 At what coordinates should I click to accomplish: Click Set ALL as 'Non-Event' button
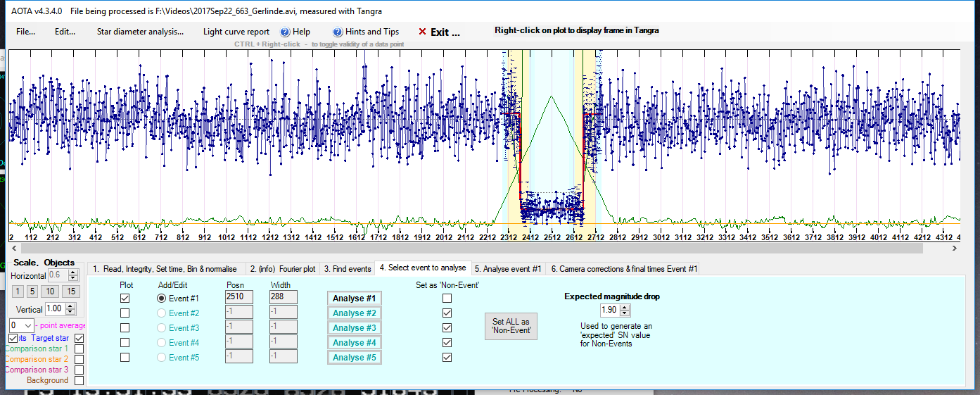coord(511,326)
